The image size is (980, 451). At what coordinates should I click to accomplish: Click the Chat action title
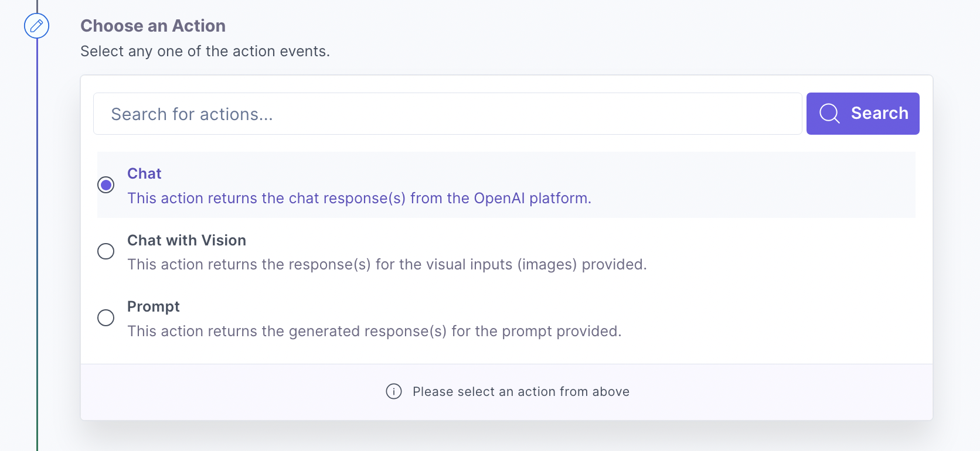[x=144, y=173]
